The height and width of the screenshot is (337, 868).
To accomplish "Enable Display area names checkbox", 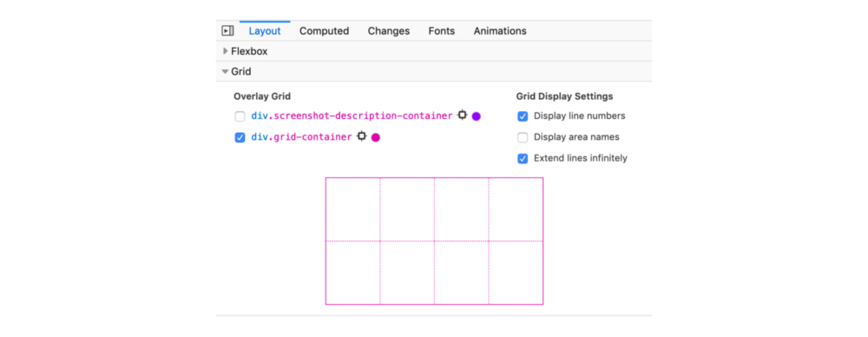I will pyautogui.click(x=523, y=137).
